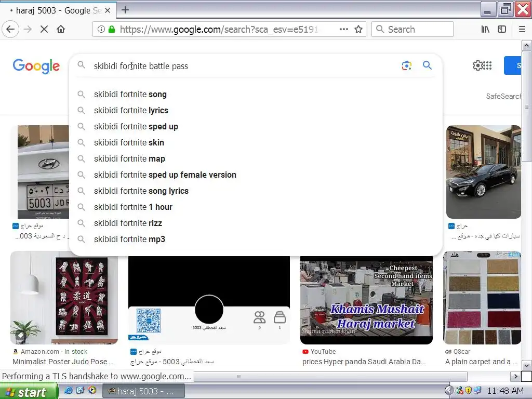Choose suggestion skibidi fortnite song
532x399 pixels.
[256, 95]
